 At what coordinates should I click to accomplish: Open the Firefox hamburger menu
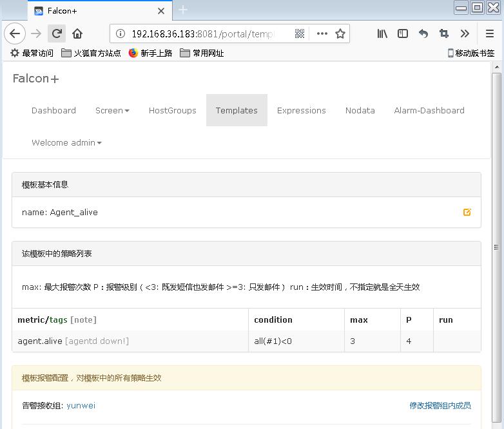pyautogui.click(x=490, y=33)
